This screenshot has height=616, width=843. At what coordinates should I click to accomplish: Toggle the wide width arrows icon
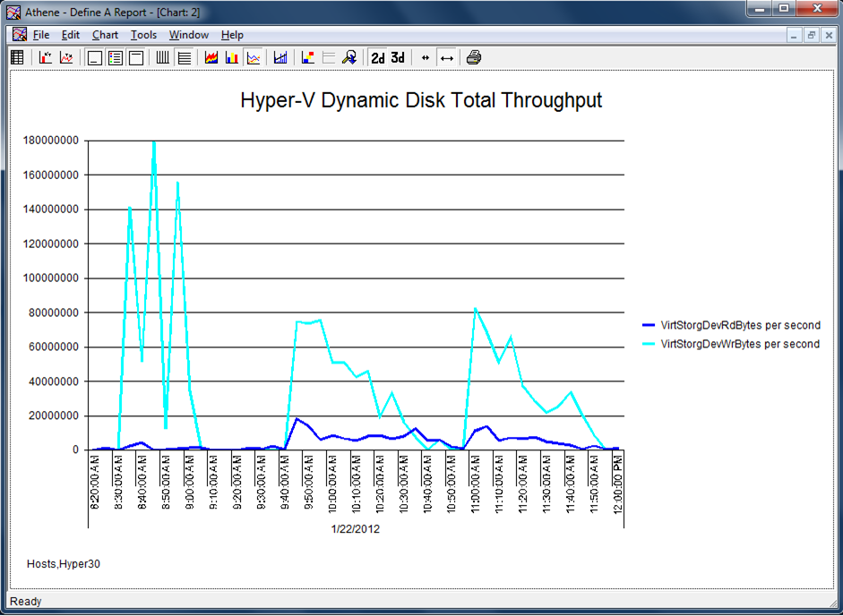pos(446,57)
